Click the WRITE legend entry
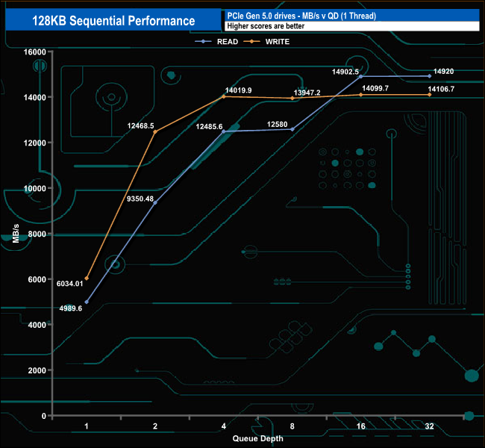Screen dimensions: 485x448 (266, 42)
